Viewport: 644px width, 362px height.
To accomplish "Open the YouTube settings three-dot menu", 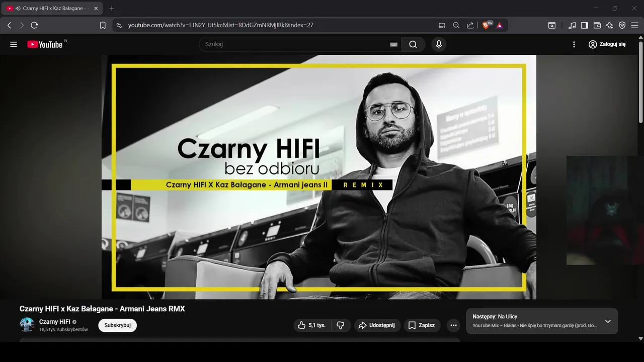I will (574, 44).
